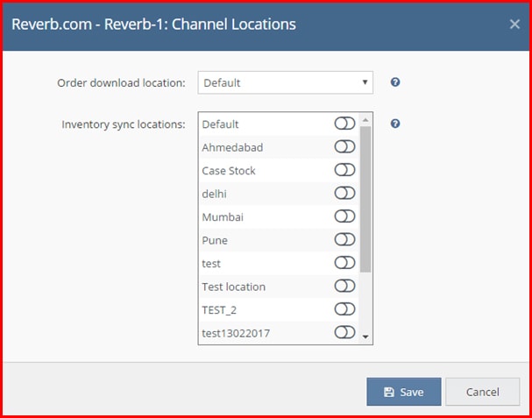This screenshot has width=532, height=418.
Task: Click the scroll up arrow in locations list
Action: pyautogui.click(x=365, y=120)
